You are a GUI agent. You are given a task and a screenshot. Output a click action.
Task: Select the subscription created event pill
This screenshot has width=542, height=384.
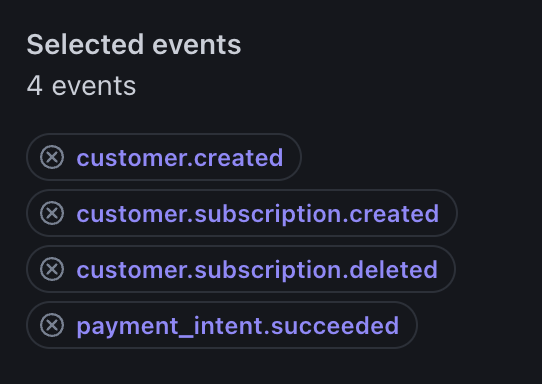tap(242, 213)
